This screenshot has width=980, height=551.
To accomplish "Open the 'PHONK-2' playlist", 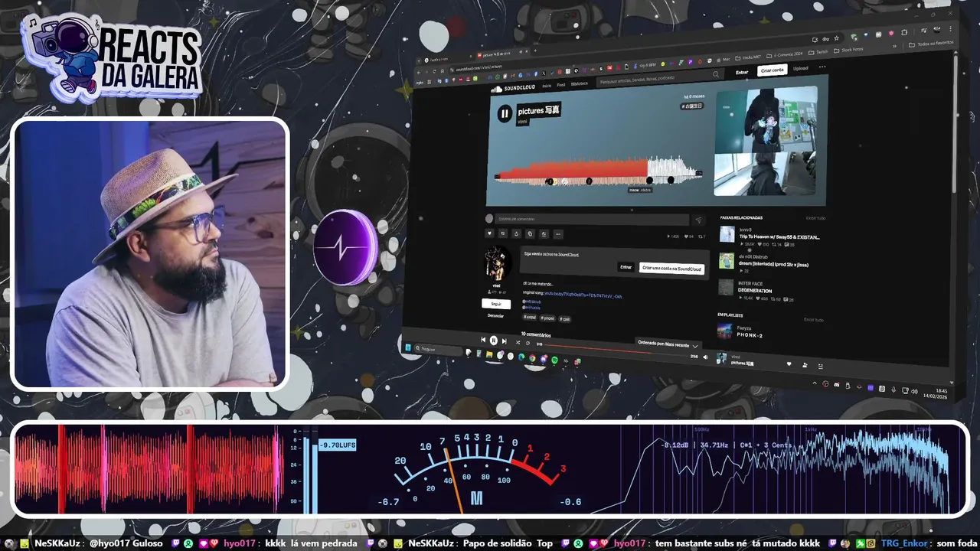I will click(750, 336).
